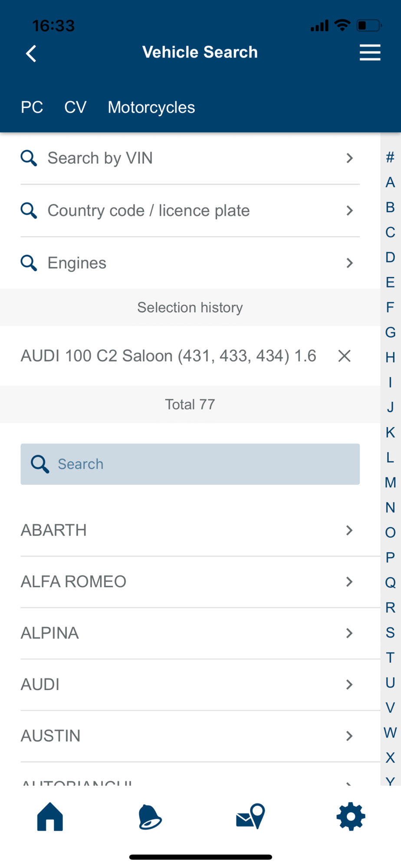This screenshot has width=401, height=868.
Task: Remove AUDI 100 C2 history entry
Action: click(x=344, y=356)
